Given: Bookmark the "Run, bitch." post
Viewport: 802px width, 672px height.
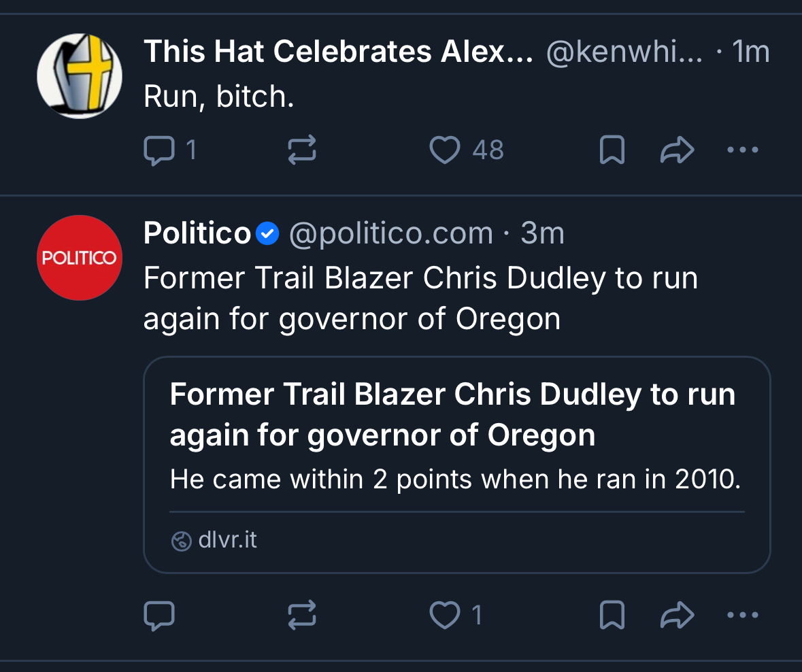Looking at the screenshot, I should [612, 150].
